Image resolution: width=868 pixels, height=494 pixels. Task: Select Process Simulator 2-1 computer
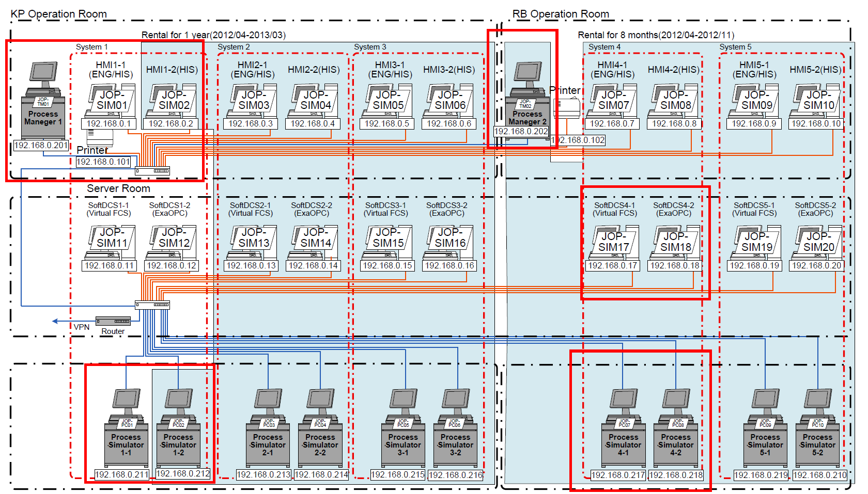[x=268, y=428]
